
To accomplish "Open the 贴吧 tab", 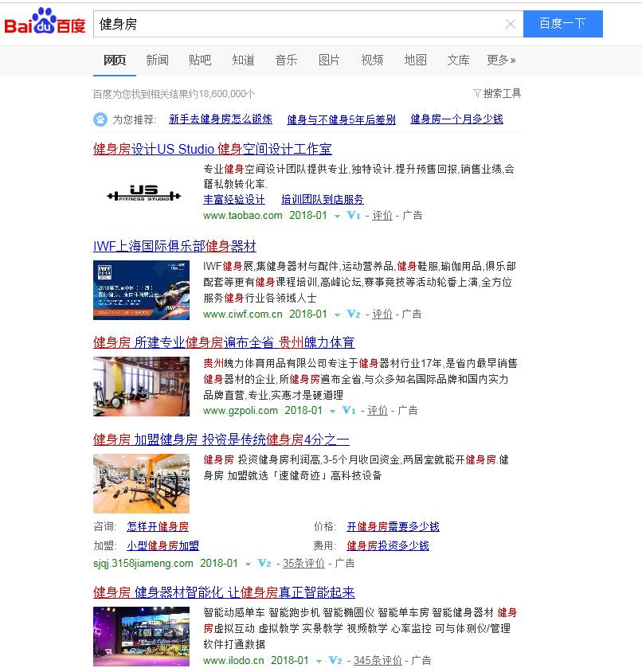I will click(x=200, y=60).
